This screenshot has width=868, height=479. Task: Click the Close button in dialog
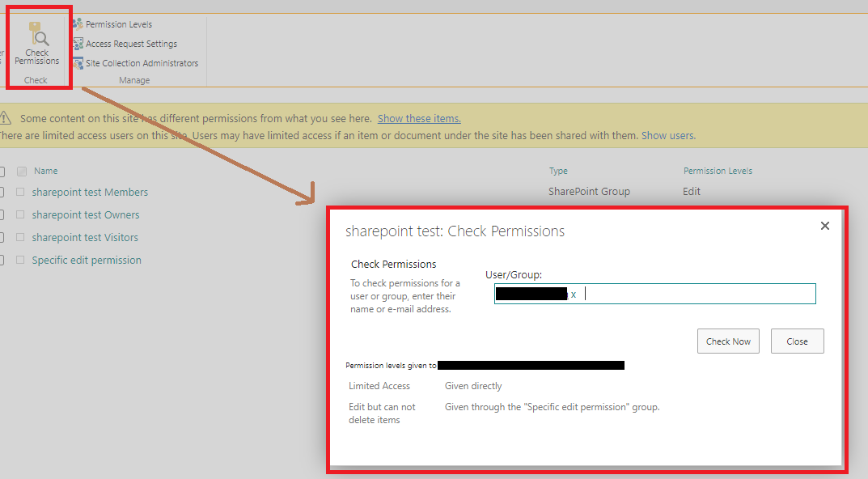[797, 341]
